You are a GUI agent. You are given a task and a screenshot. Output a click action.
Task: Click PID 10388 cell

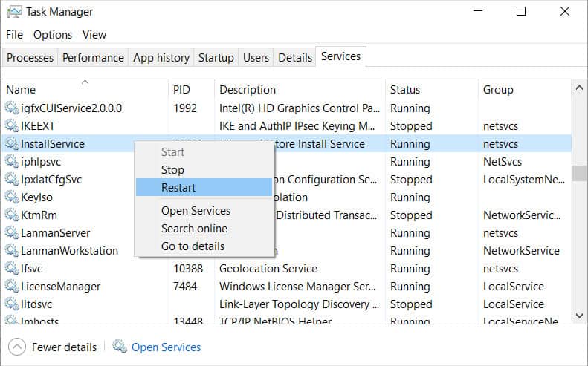coord(188,269)
